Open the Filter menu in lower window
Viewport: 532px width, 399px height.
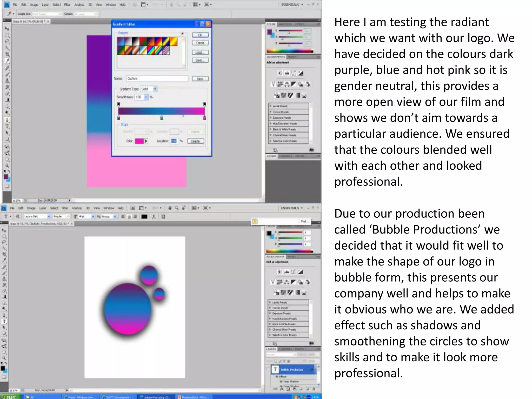[x=65, y=208]
